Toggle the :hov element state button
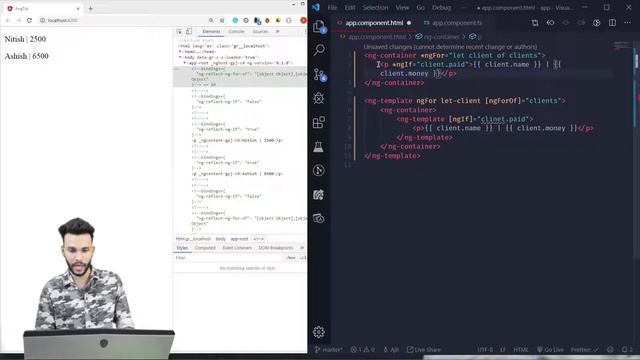 tap(291, 258)
